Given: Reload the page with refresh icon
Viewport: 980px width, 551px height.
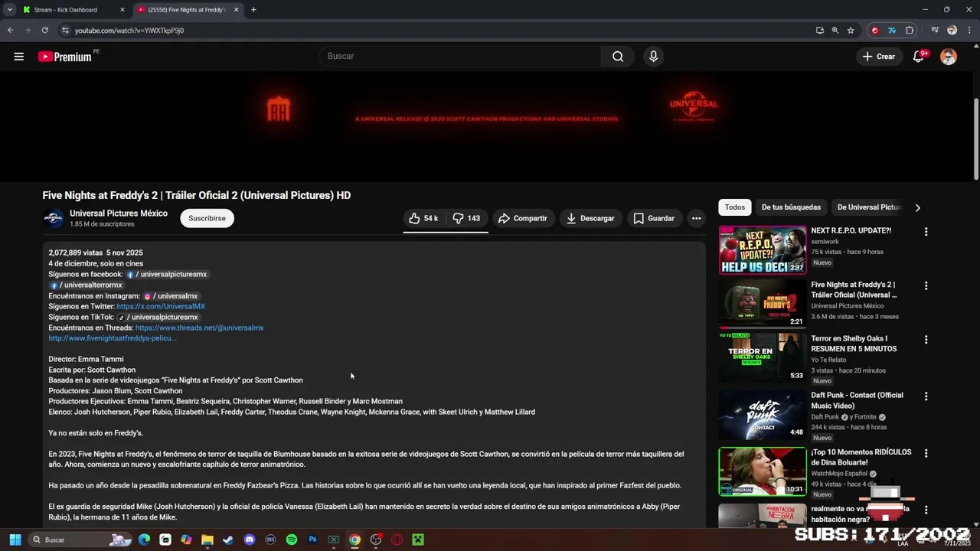Looking at the screenshot, I should pos(44,31).
